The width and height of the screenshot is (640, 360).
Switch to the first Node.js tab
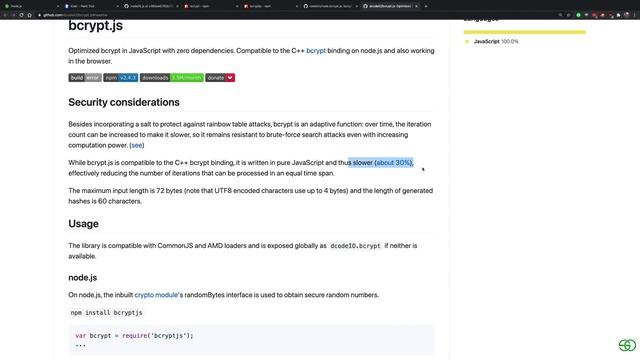[31, 6]
